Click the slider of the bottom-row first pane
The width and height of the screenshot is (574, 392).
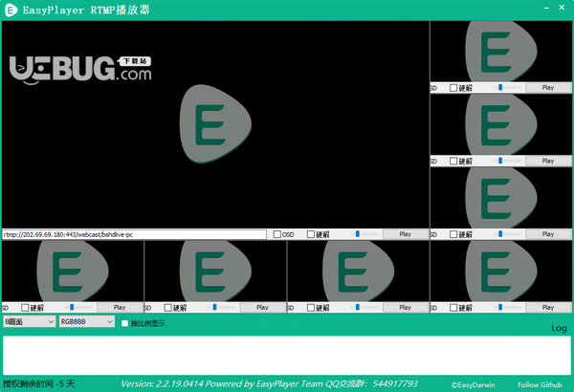79,307
